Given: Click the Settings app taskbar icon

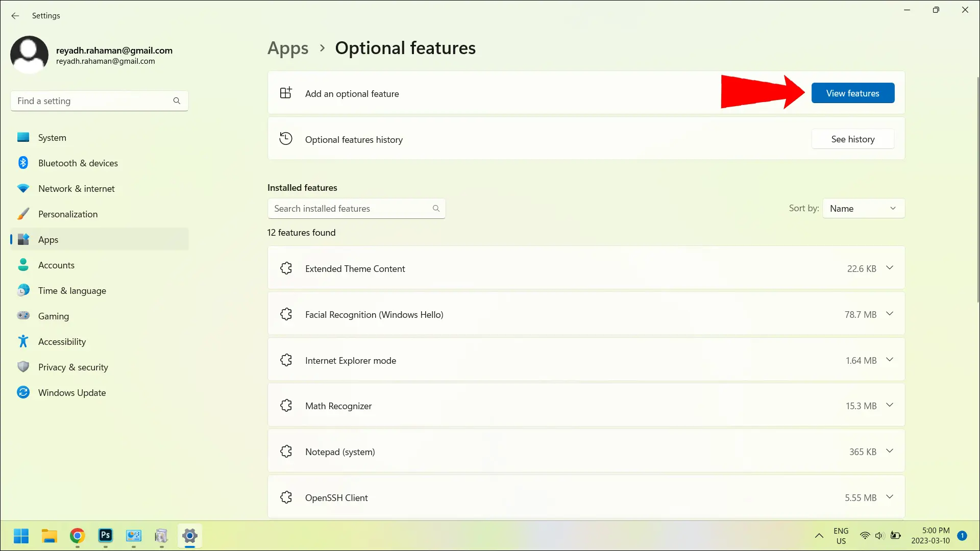Looking at the screenshot, I should click(x=189, y=536).
